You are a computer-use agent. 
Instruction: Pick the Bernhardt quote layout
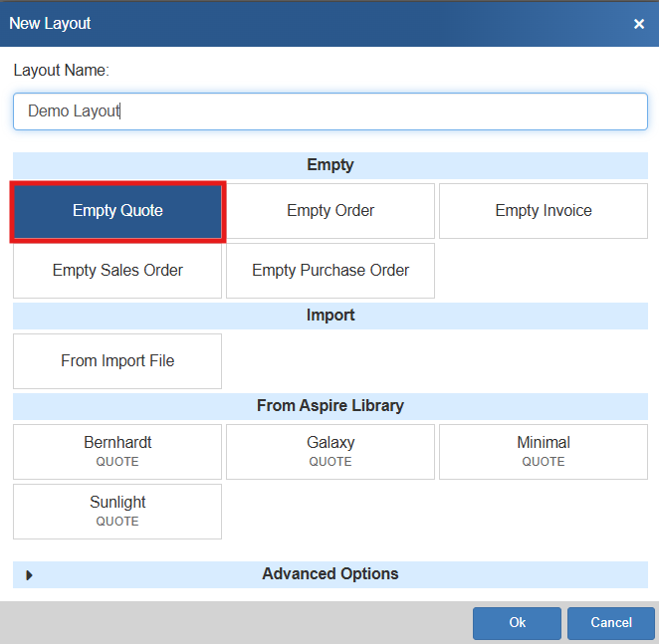coord(117,451)
